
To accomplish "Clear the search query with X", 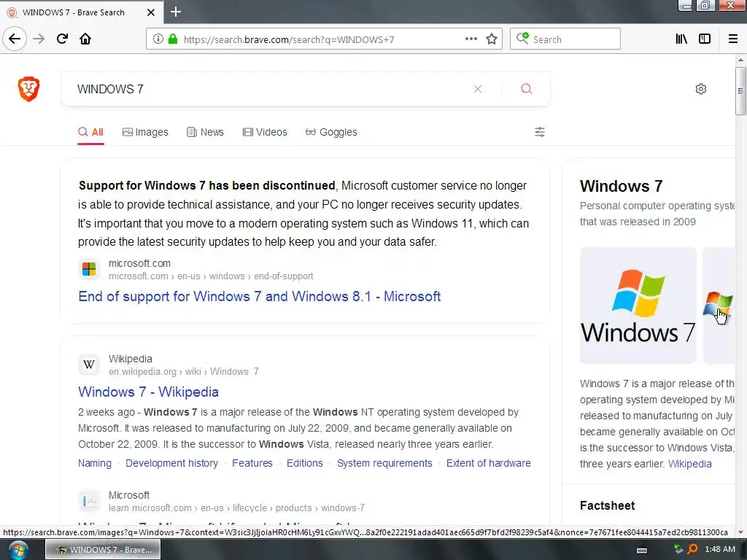I will [477, 89].
